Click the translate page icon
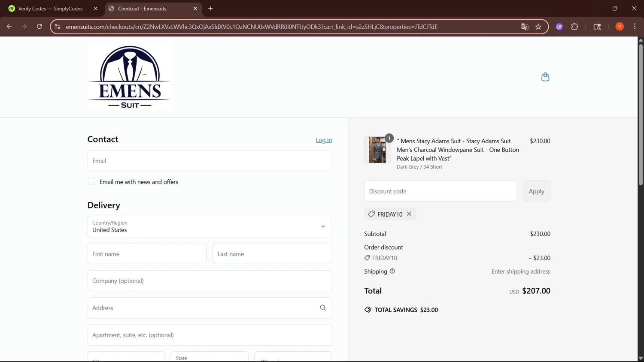Screen dimensions: 644x362 click(x=525, y=27)
